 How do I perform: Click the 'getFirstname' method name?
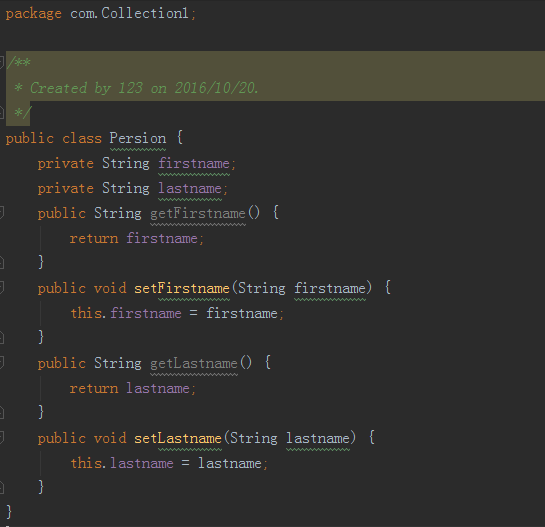(x=198, y=213)
